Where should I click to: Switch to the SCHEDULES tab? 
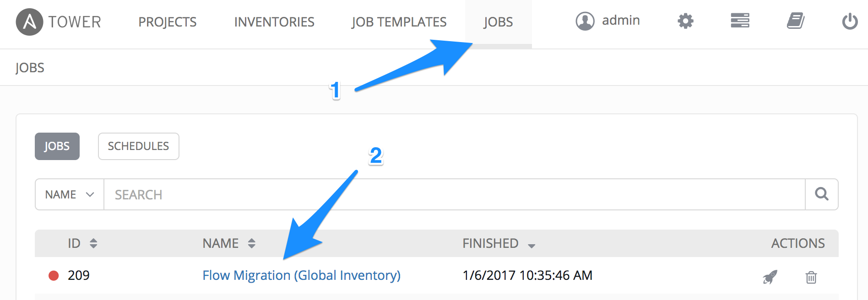point(138,146)
